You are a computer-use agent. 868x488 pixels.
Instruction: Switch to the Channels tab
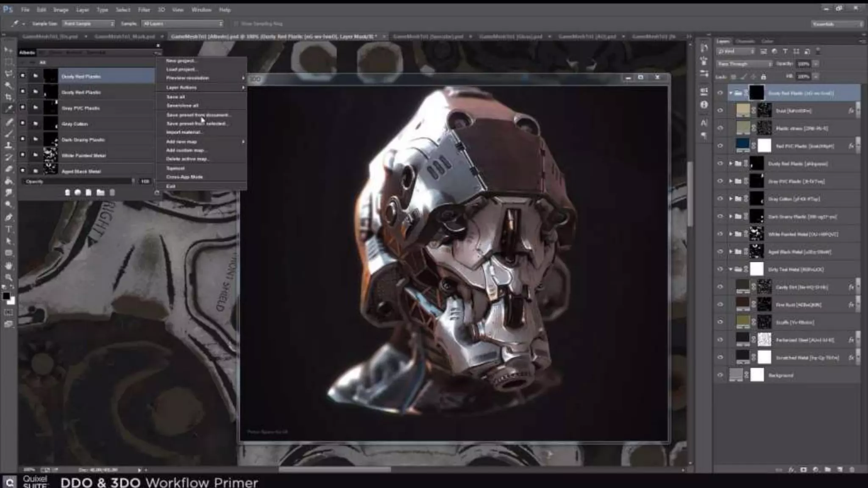pos(745,41)
